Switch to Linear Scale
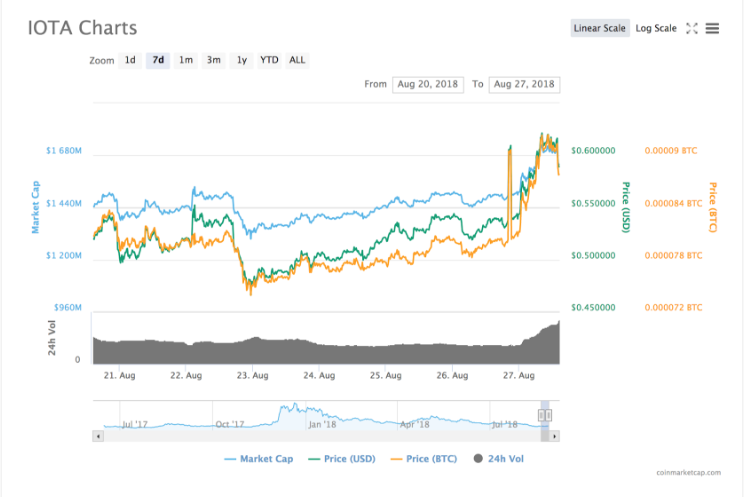This screenshot has height=497, width=744. click(x=600, y=28)
